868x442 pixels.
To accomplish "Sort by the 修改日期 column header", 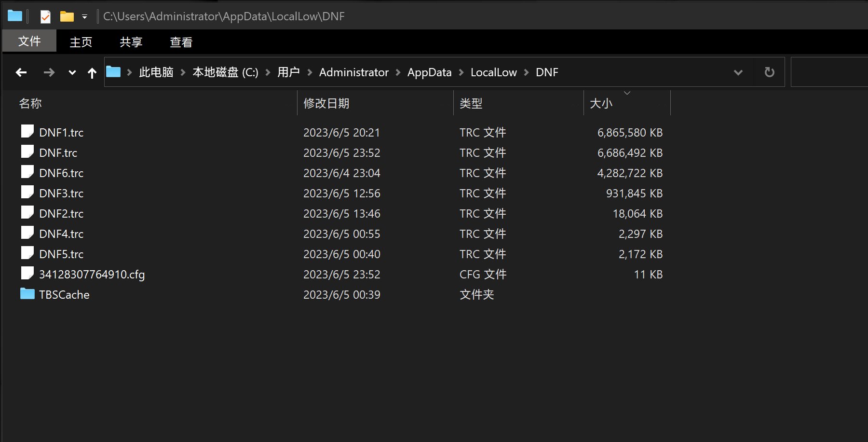I will [x=326, y=103].
